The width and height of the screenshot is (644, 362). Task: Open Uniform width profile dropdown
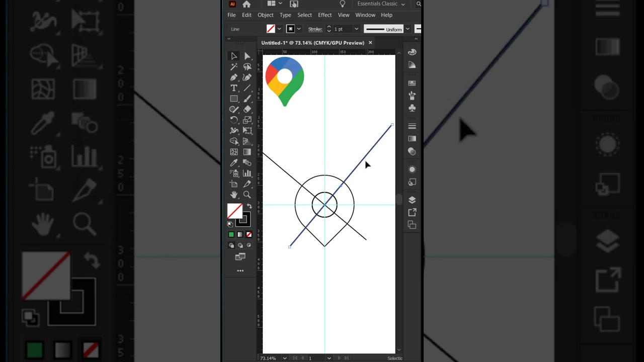(x=408, y=29)
